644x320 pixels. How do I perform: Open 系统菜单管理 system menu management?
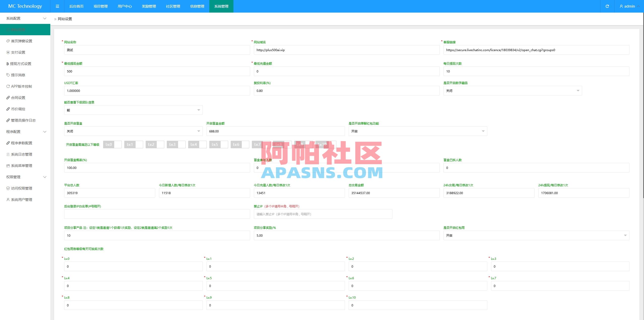tap(21, 165)
